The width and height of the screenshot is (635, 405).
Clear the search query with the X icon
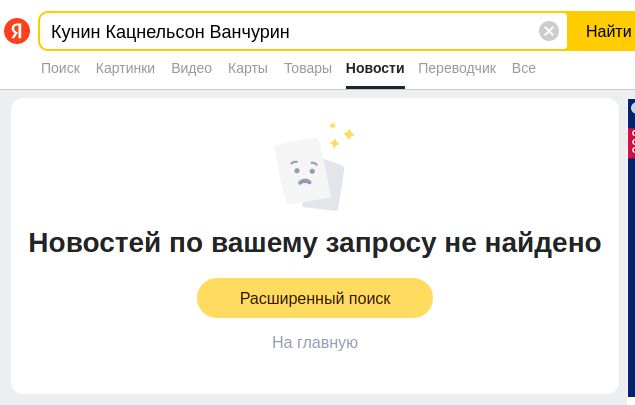click(x=549, y=31)
